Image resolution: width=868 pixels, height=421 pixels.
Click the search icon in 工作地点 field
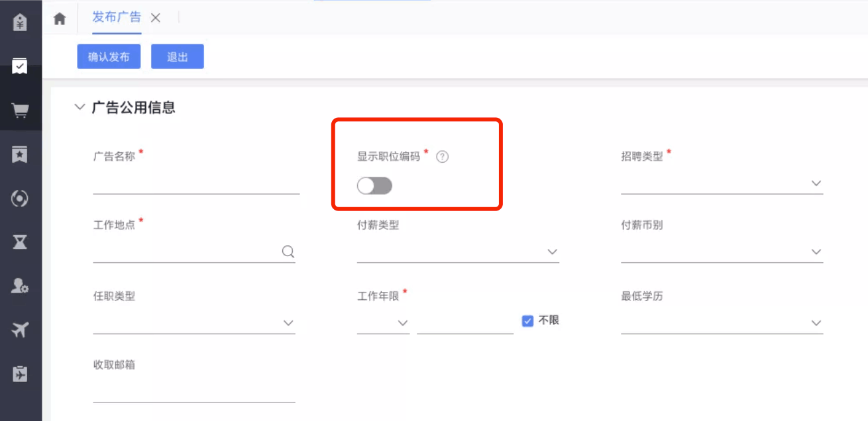[x=288, y=252]
